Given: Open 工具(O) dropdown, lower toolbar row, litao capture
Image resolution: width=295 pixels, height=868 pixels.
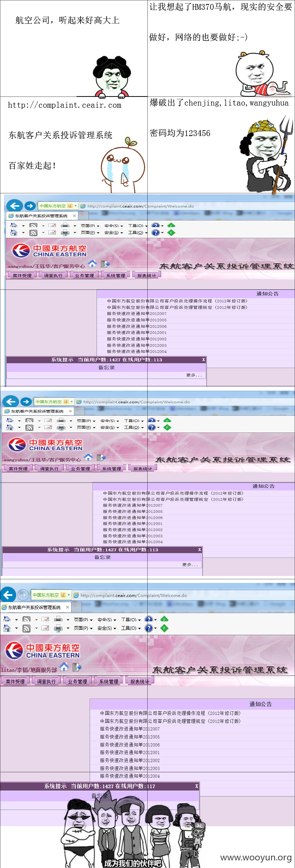Looking at the screenshot, I should (131, 628).
